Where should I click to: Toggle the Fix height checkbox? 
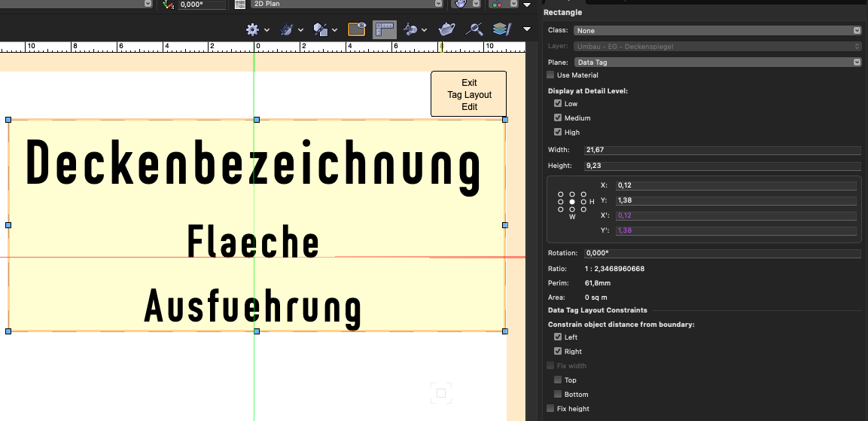(x=550, y=409)
